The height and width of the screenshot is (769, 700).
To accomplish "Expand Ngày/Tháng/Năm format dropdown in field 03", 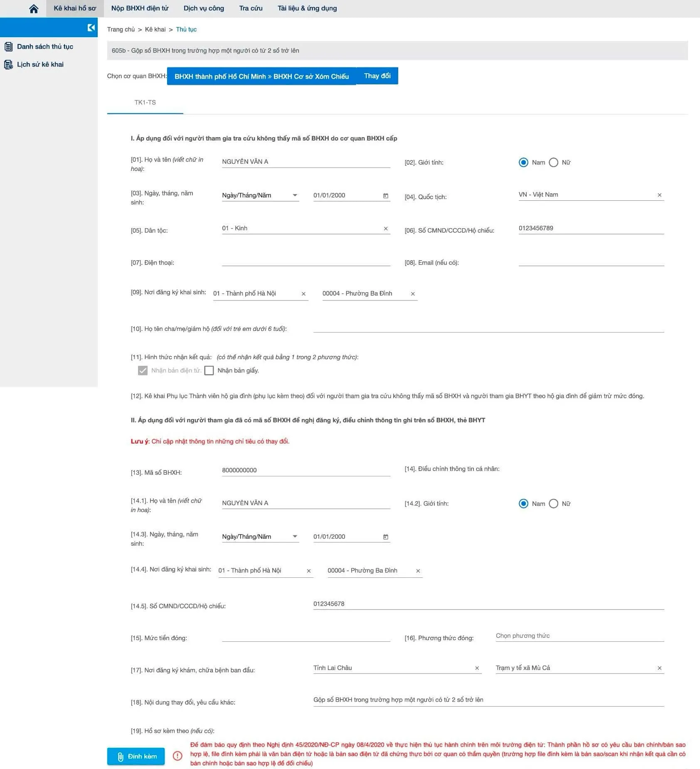I will point(295,195).
